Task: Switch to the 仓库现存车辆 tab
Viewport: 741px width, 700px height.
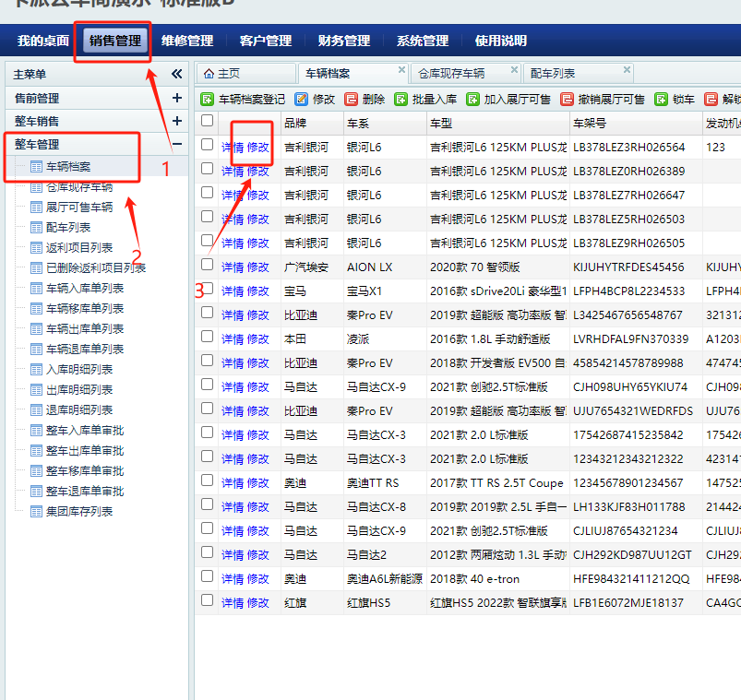Action: pyautogui.click(x=451, y=73)
